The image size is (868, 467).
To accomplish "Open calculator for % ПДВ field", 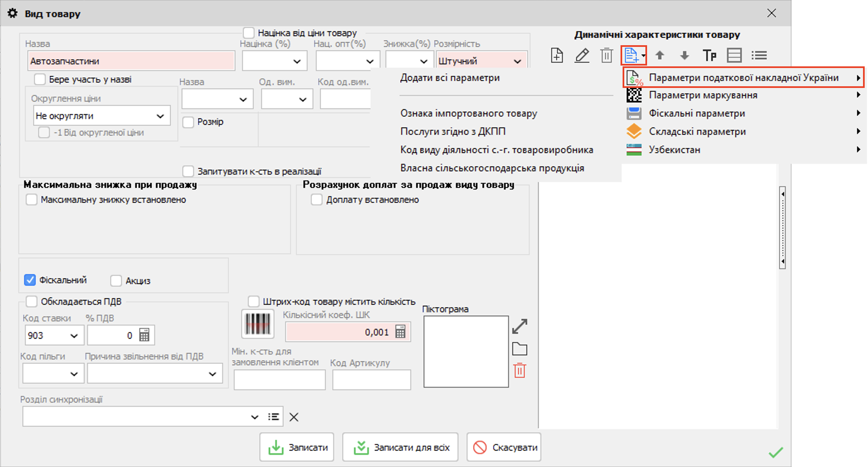I will [144, 335].
